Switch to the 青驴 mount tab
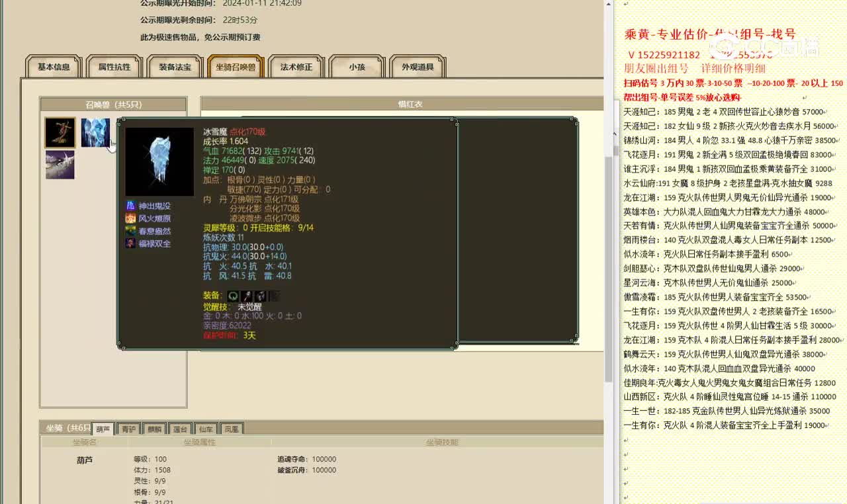Image resolution: width=847 pixels, height=504 pixels. (128, 429)
